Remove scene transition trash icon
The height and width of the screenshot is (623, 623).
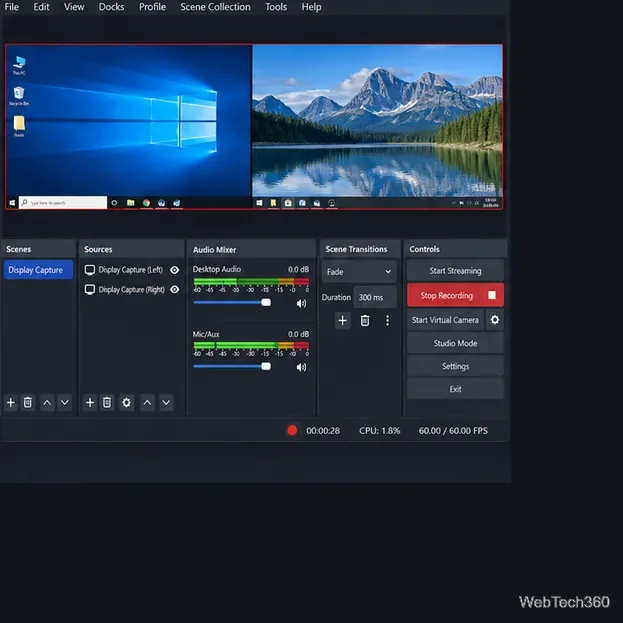[365, 320]
